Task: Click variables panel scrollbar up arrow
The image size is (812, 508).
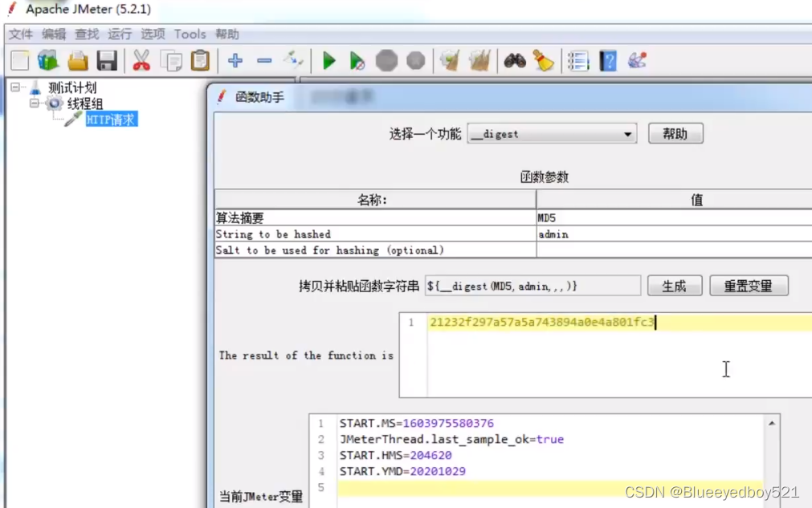Action: (772, 423)
